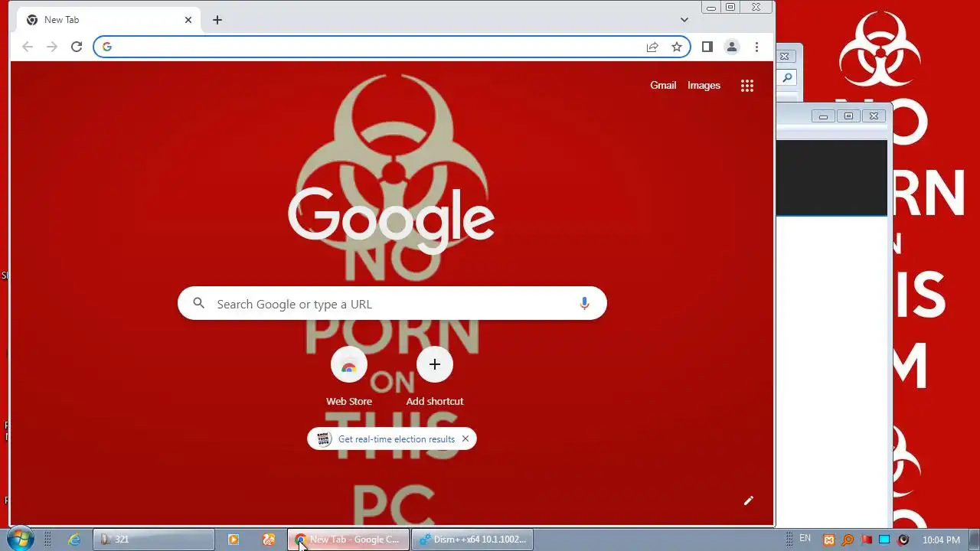Screen dimensions: 980x551
Task: Select the New Tab - Google Chrome taskbar button
Action: tap(348, 540)
